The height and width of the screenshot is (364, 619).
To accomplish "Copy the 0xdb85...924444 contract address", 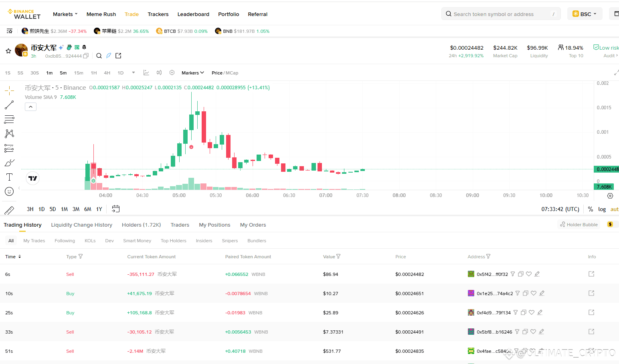I will [86, 56].
